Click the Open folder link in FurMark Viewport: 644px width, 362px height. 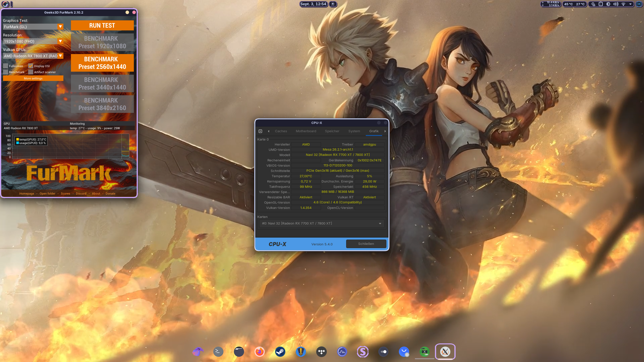[x=48, y=194]
